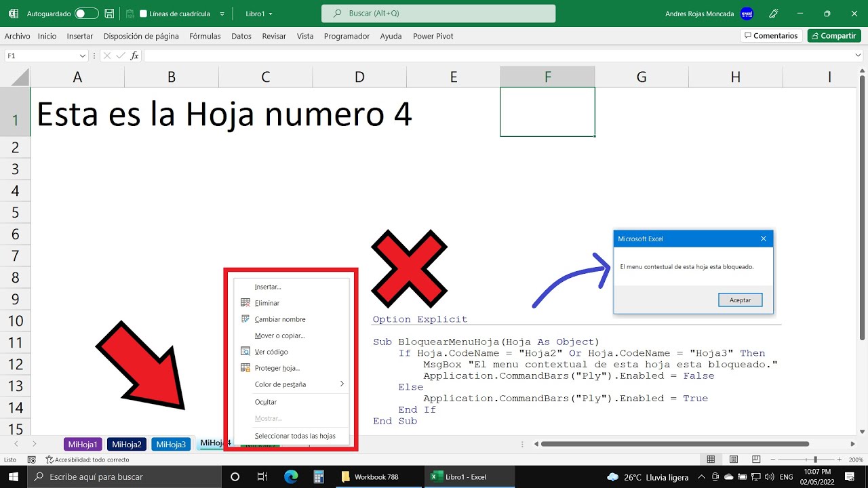Viewport: 868px width, 488px height.
Task: Click the Buscar search box
Action: point(438,14)
